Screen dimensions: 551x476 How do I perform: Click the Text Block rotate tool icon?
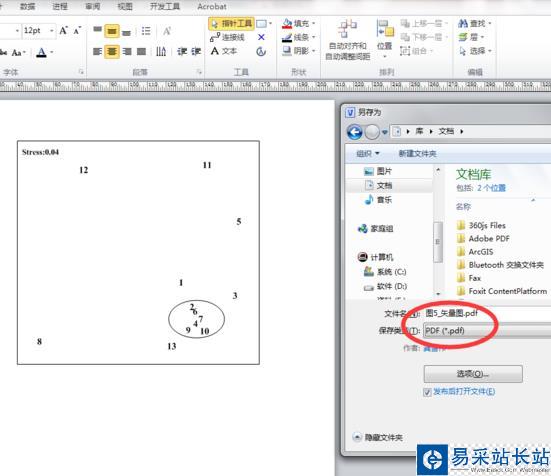click(x=261, y=52)
